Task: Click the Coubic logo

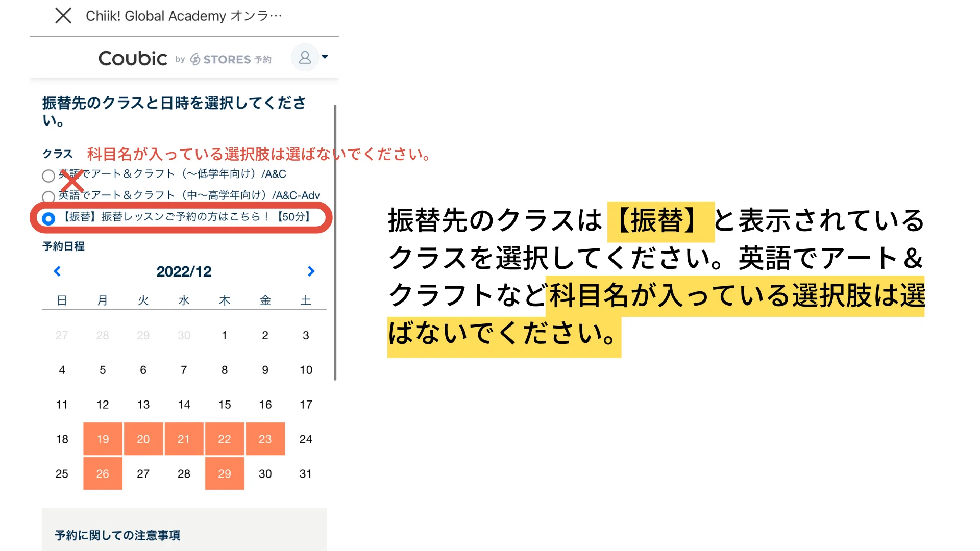Action: [133, 59]
